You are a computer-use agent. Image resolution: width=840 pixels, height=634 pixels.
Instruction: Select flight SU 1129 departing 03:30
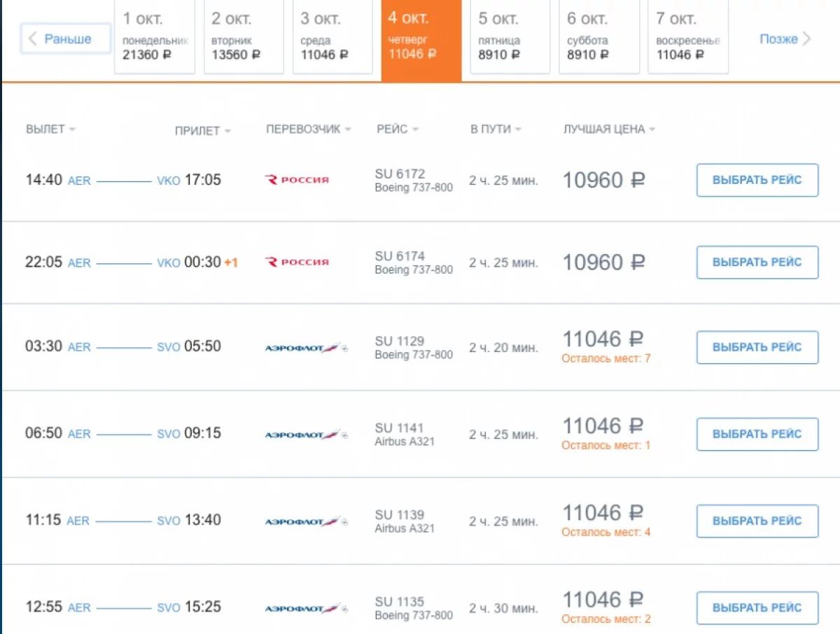(x=757, y=348)
